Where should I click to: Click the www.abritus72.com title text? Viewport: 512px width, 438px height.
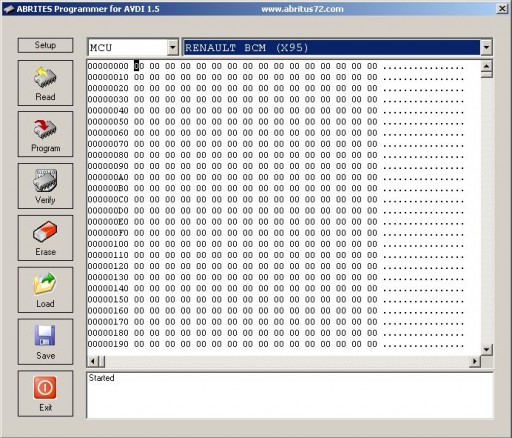coord(302,9)
